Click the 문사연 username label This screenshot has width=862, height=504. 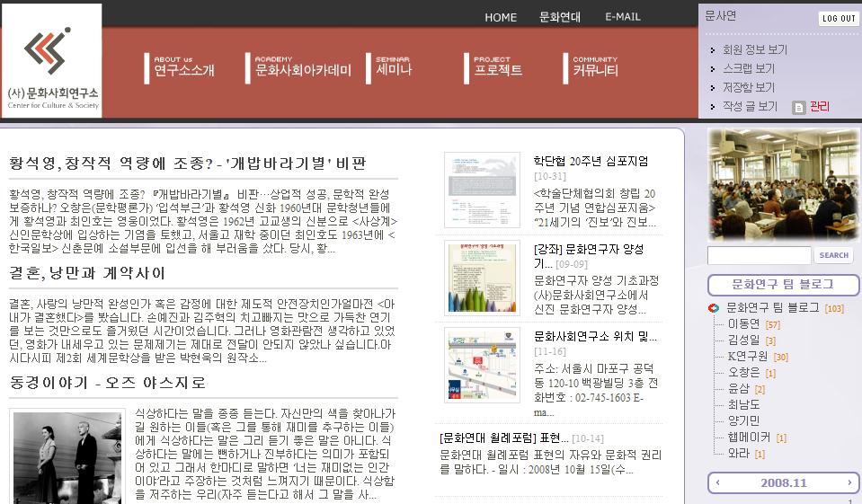[x=720, y=16]
